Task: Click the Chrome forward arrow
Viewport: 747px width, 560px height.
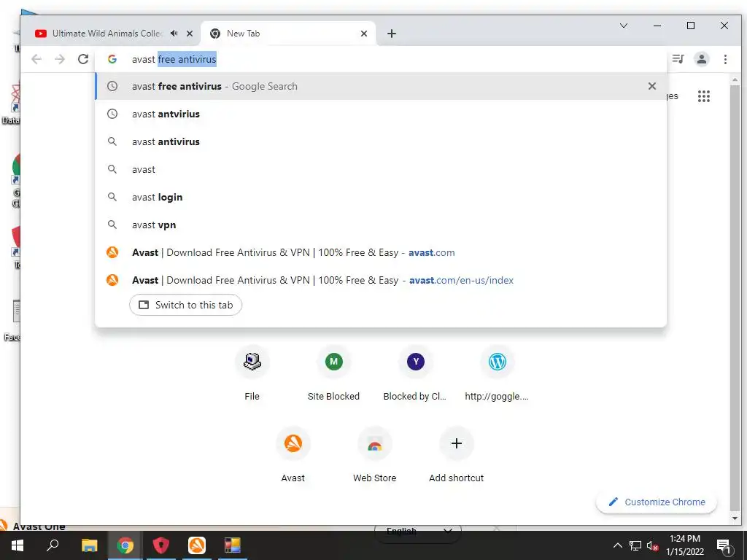Action: point(60,59)
